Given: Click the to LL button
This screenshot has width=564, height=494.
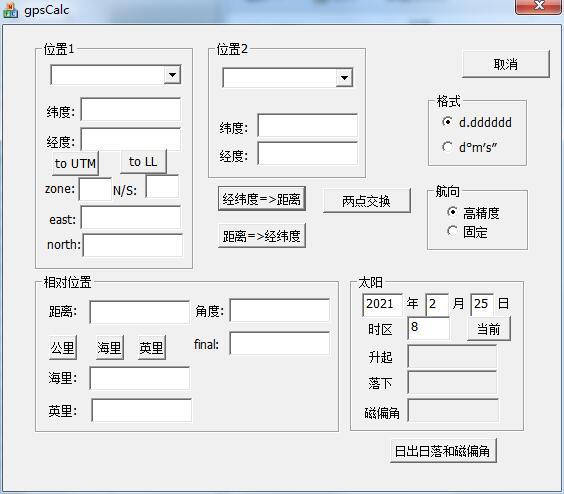Looking at the screenshot, I should tap(144, 162).
